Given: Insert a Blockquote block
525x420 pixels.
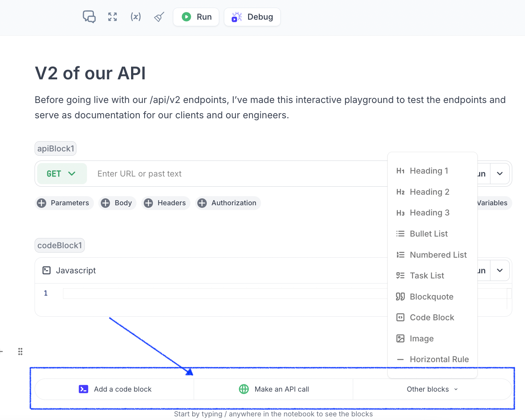Looking at the screenshot, I should coord(433,297).
